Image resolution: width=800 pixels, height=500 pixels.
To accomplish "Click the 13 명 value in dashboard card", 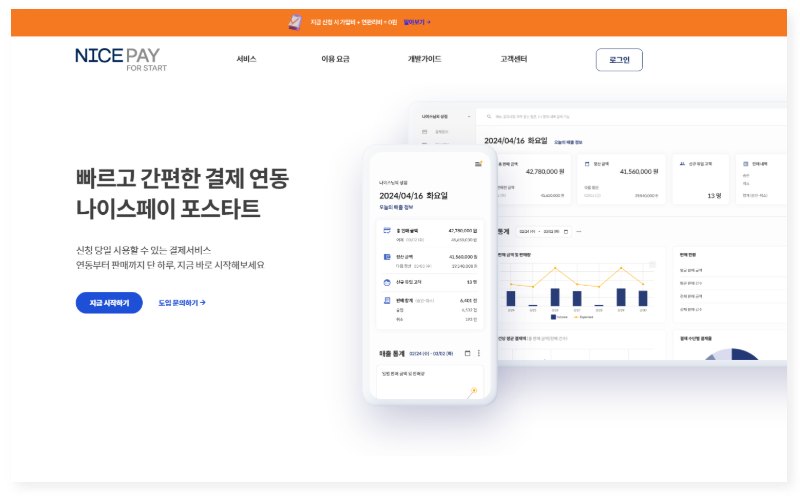I will tap(714, 195).
